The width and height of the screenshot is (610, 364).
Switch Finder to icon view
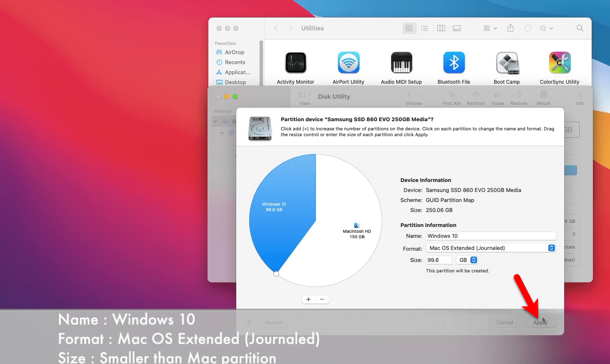(x=409, y=28)
